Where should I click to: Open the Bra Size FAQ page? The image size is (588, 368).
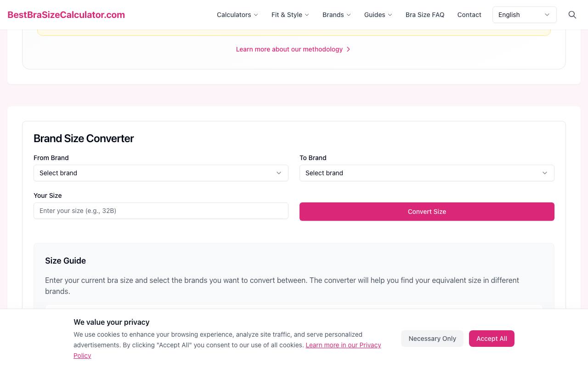(x=425, y=15)
